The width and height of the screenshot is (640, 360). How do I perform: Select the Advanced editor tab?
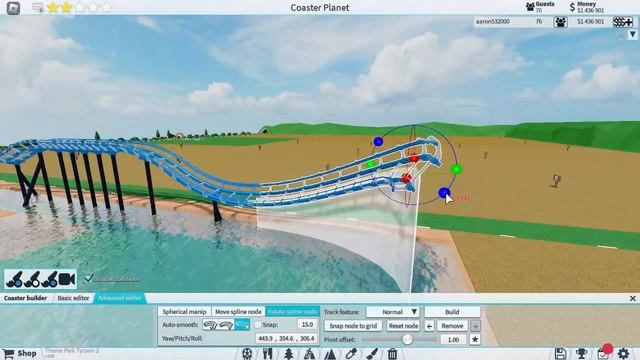click(x=119, y=298)
